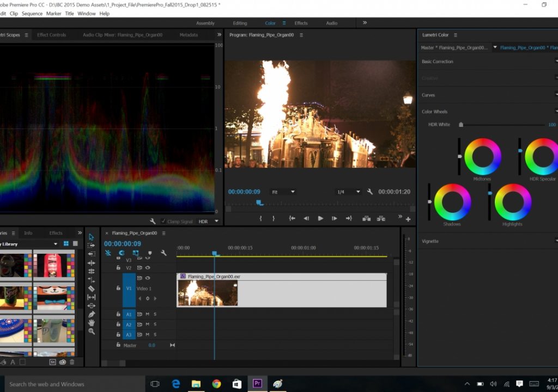Toggle Insert as nests or individual clips
558x392 pixels.
(x=108, y=253)
